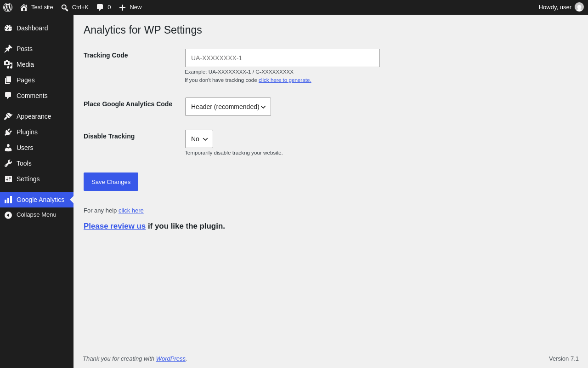Click Save Changes button
The image size is (588, 368).
(x=111, y=182)
